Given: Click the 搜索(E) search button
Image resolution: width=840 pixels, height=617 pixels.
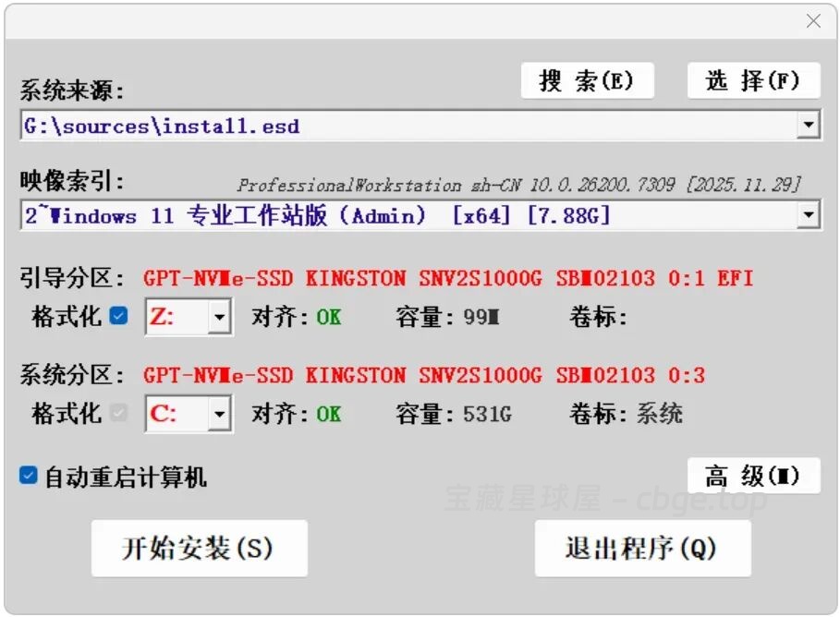Looking at the screenshot, I should 588,80.
